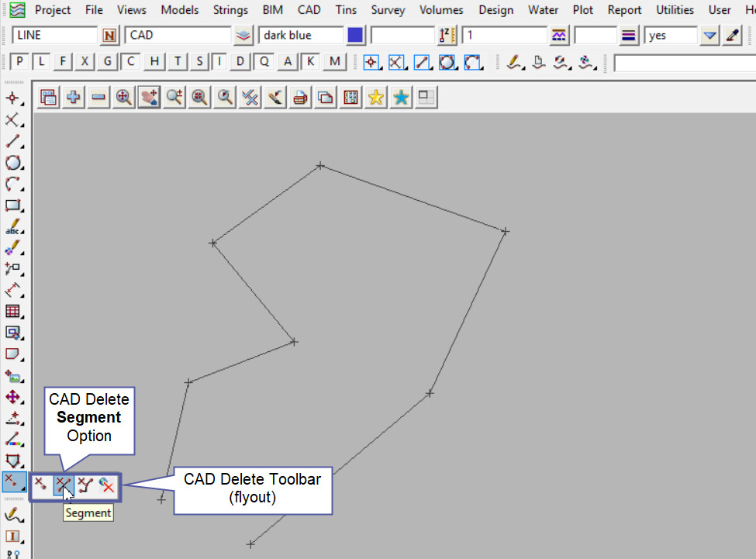
Task: Select the CAD Rectangle tool in left toolbar
Action: pos(13,205)
